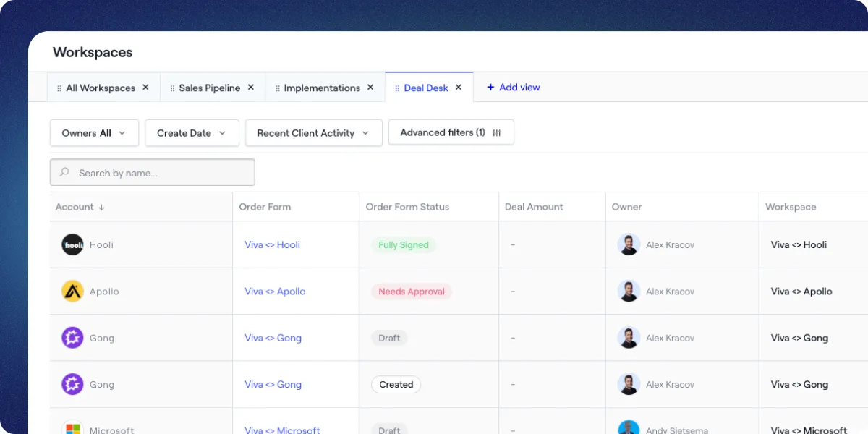Open the Create Date dropdown
The image size is (868, 434).
[192, 133]
